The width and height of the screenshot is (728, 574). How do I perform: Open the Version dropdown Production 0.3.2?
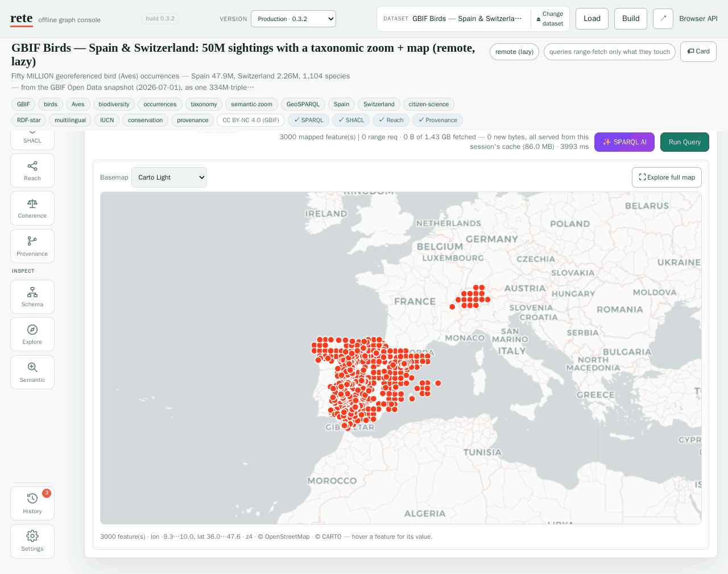pyautogui.click(x=293, y=19)
